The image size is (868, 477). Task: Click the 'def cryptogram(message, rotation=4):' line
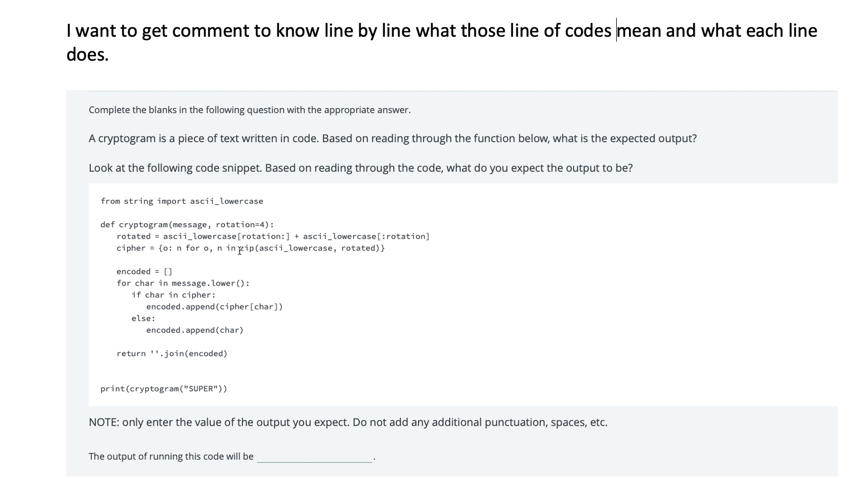(x=187, y=224)
